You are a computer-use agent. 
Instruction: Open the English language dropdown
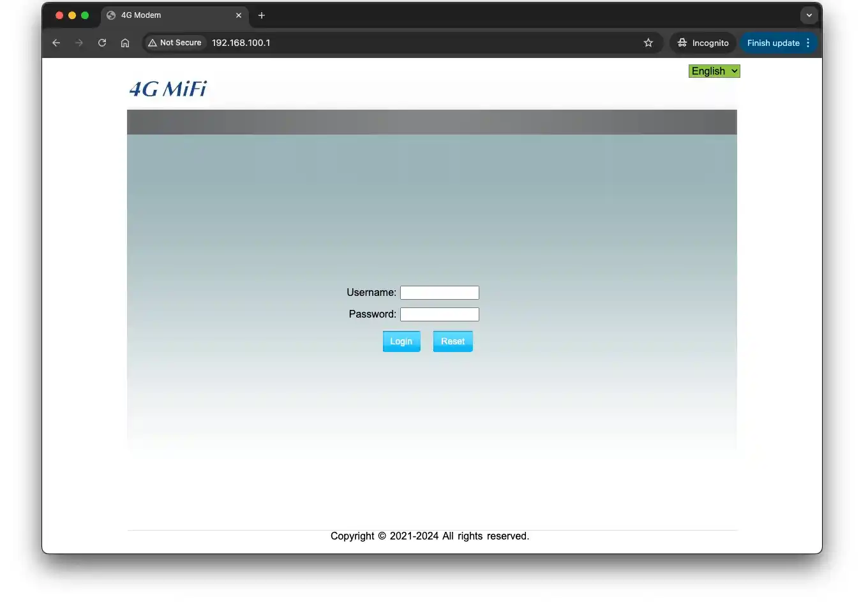pyautogui.click(x=714, y=71)
